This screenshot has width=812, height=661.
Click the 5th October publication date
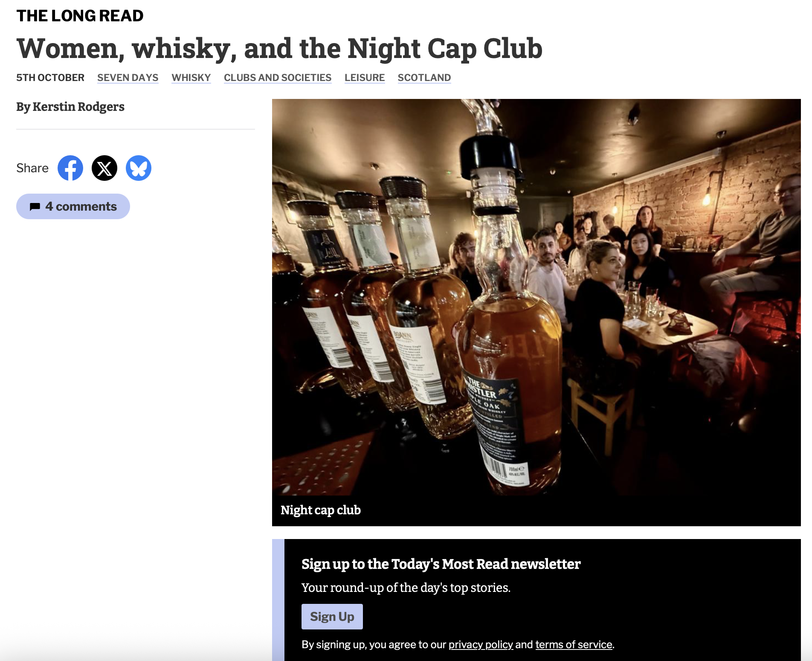point(50,78)
